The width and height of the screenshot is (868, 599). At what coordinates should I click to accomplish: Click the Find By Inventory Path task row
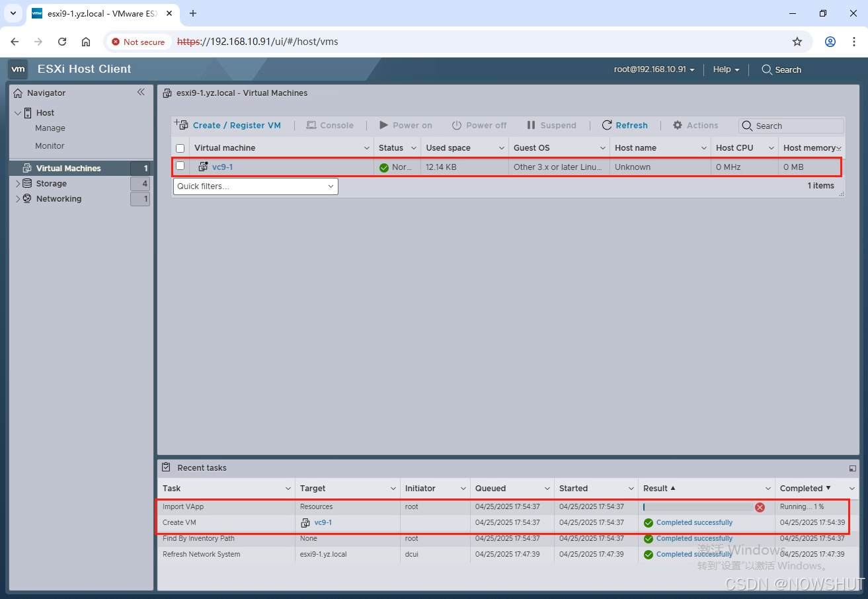click(x=508, y=539)
